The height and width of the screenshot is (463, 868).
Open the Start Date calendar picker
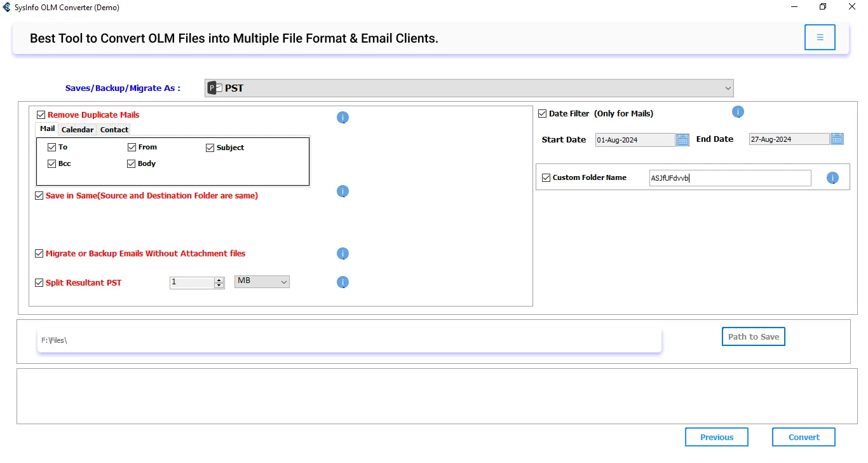coord(683,140)
